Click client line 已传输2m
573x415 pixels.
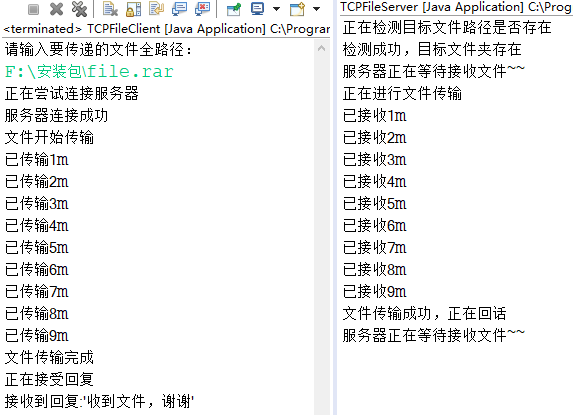[37, 182]
